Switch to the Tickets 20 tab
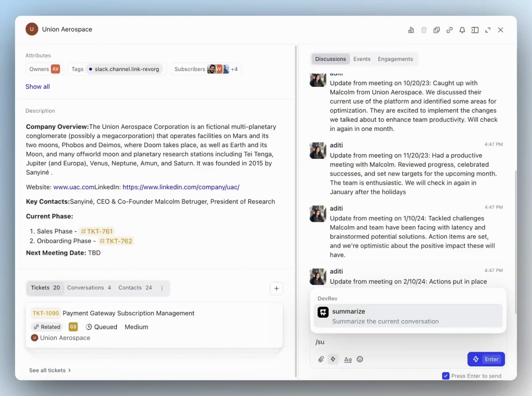532x396 pixels. [x=45, y=288]
